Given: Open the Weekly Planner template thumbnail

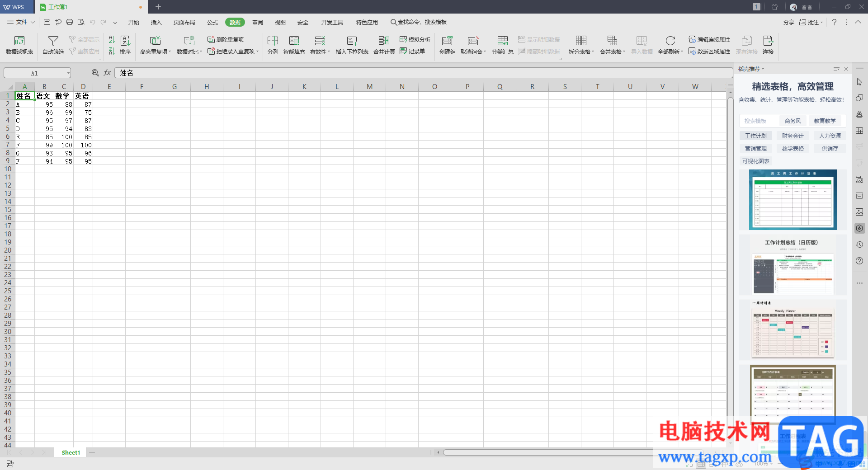Looking at the screenshot, I should coord(793,330).
